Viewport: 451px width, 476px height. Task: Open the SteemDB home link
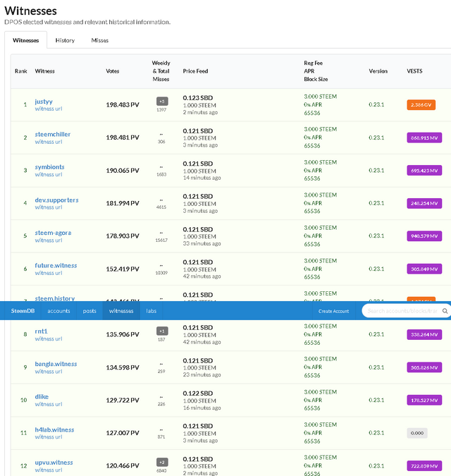click(23, 311)
